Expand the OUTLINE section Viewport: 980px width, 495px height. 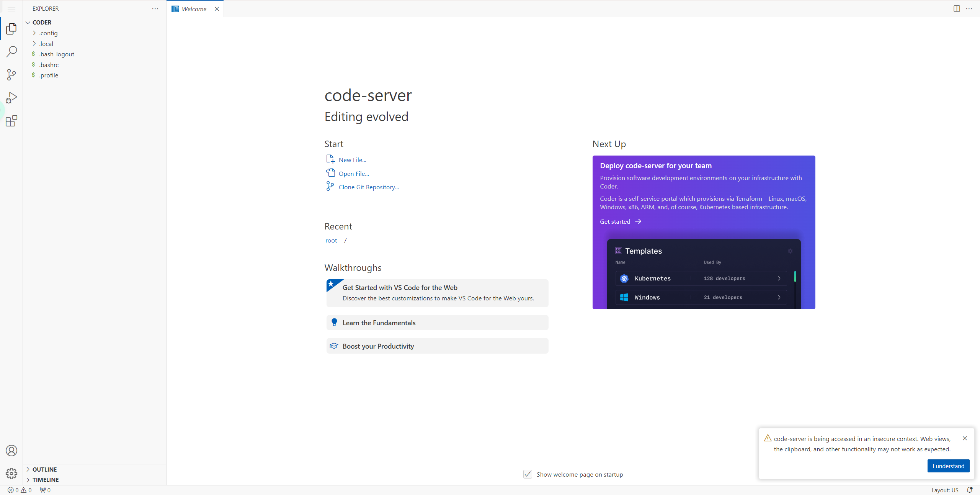click(x=44, y=469)
